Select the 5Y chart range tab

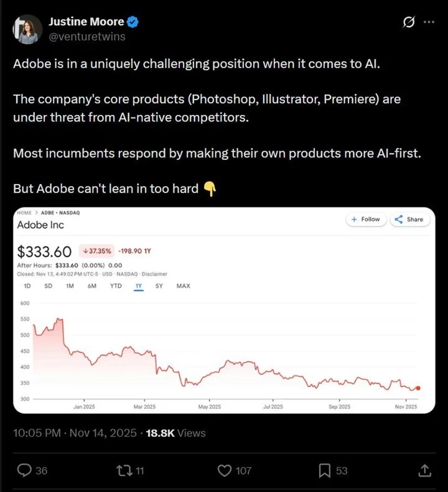pos(159,286)
